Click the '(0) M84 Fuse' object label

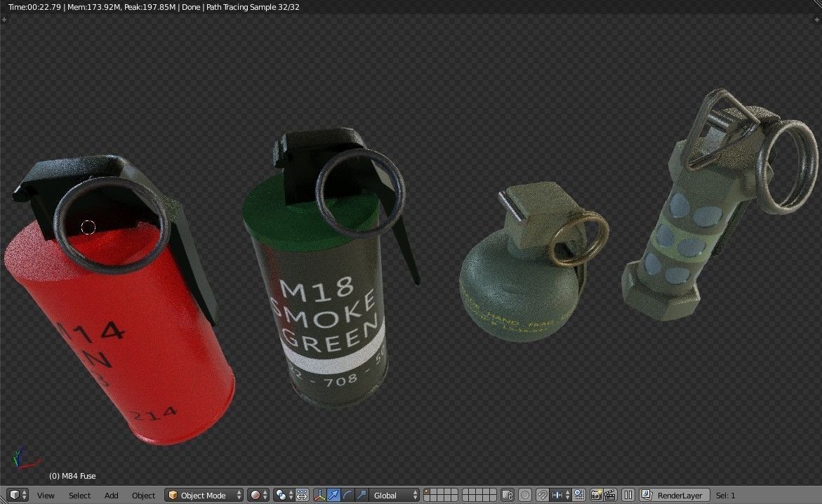72,476
